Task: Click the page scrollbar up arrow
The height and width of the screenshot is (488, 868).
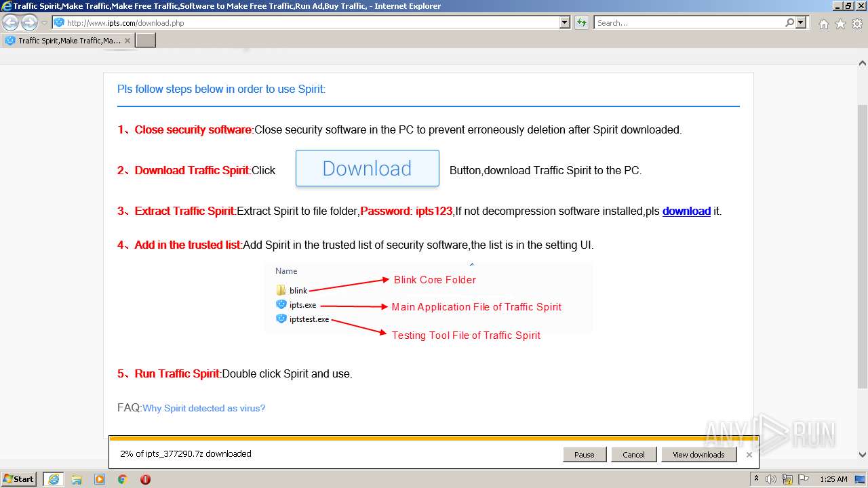Action: click(x=863, y=63)
